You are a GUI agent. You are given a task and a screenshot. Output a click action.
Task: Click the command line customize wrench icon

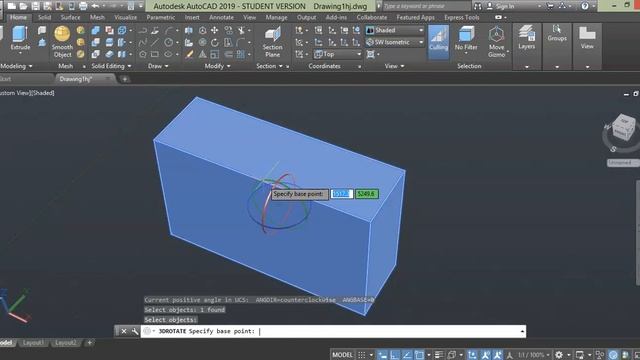[135, 331]
